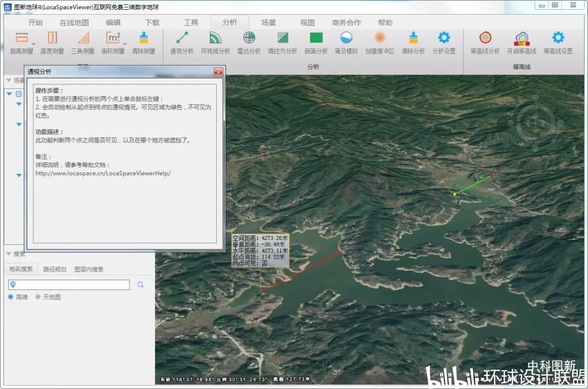Open 等高线设置 contour settings gear

[558, 38]
